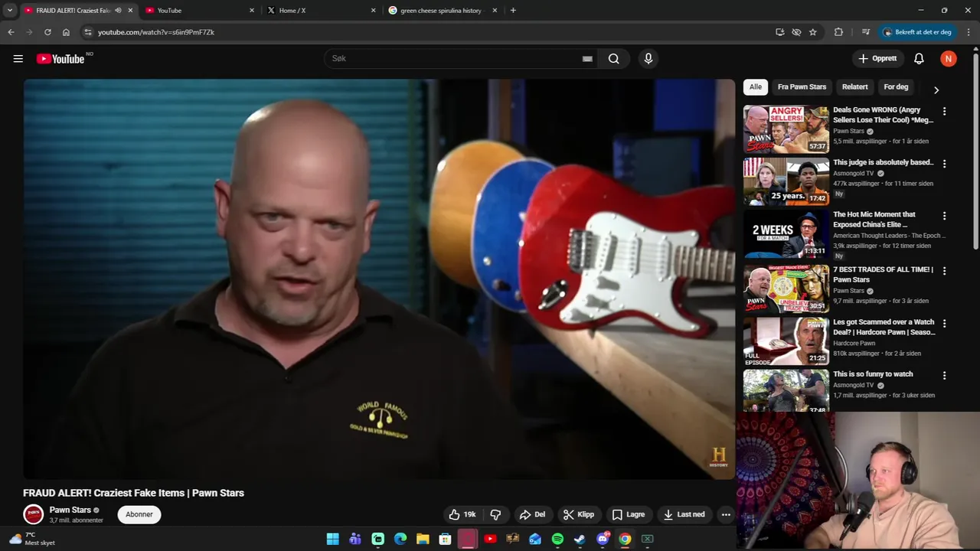This screenshot has height=551, width=980.
Task: Click the crossed-eye icon in address bar
Action: pyautogui.click(x=796, y=32)
